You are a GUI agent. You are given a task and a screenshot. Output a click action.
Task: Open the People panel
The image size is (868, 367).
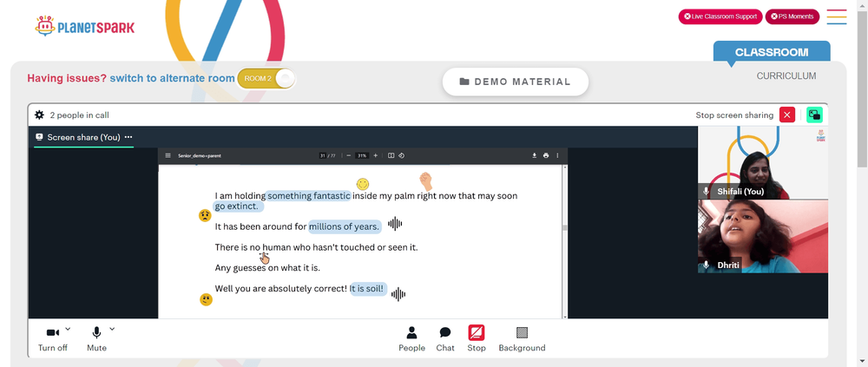tap(411, 338)
